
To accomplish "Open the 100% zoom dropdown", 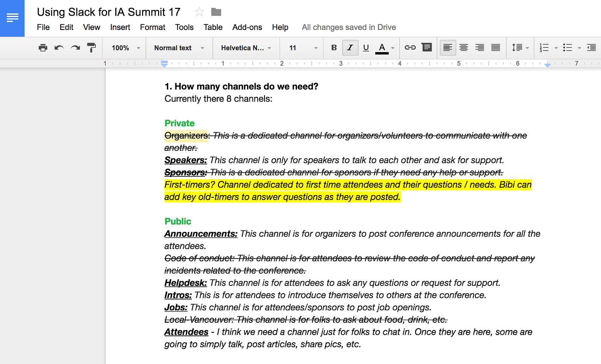I will (x=125, y=48).
